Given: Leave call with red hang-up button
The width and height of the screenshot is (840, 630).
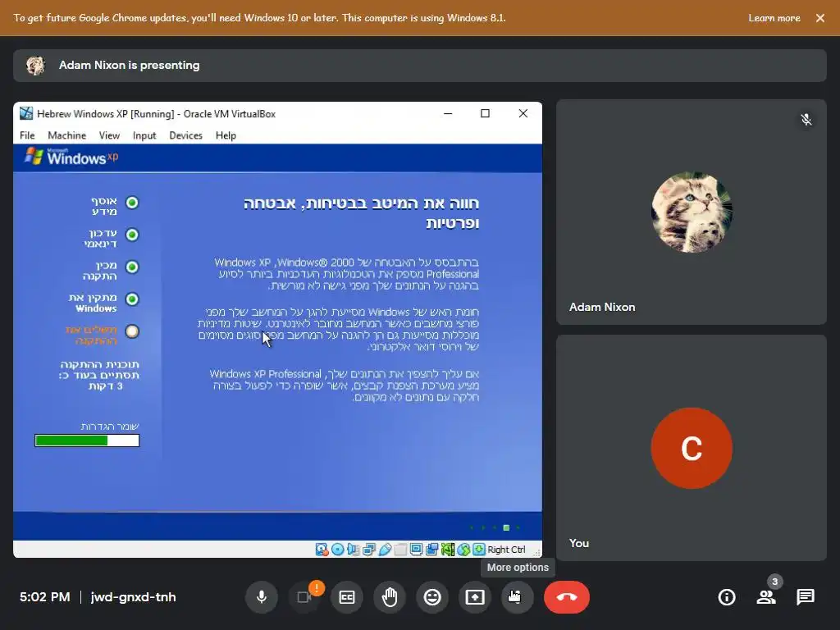Looking at the screenshot, I should pos(567,597).
